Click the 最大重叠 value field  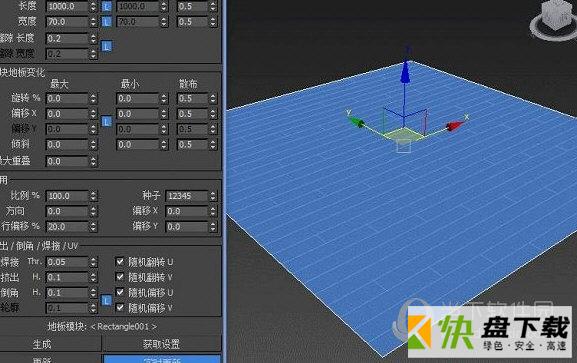pos(67,161)
